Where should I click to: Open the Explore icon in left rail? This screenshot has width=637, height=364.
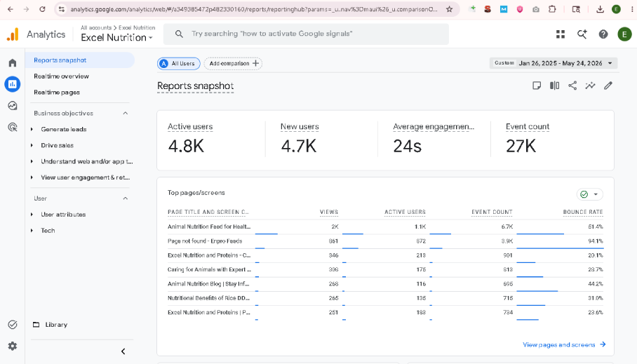tap(13, 106)
